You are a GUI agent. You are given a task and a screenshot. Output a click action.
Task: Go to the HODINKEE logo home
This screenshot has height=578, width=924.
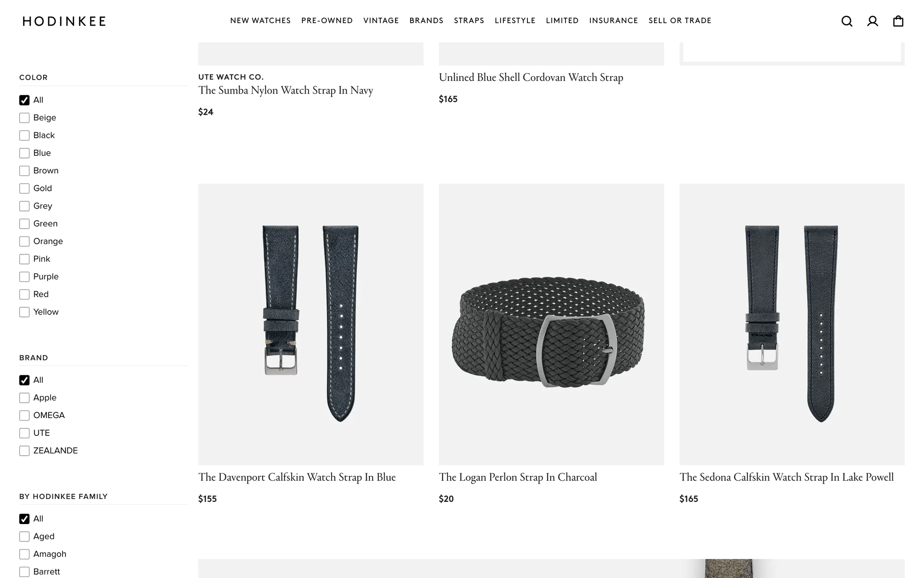tap(64, 21)
